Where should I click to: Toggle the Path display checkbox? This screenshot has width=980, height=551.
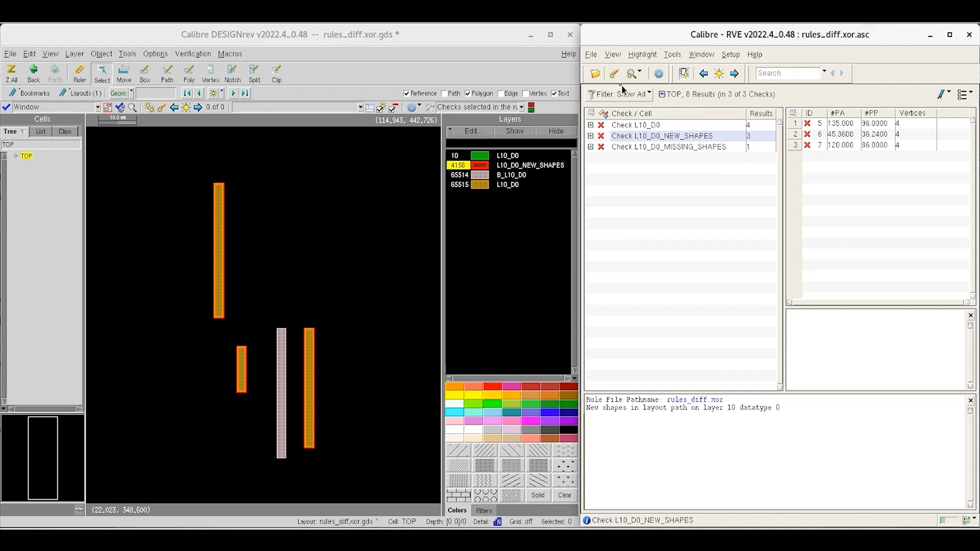pos(444,93)
